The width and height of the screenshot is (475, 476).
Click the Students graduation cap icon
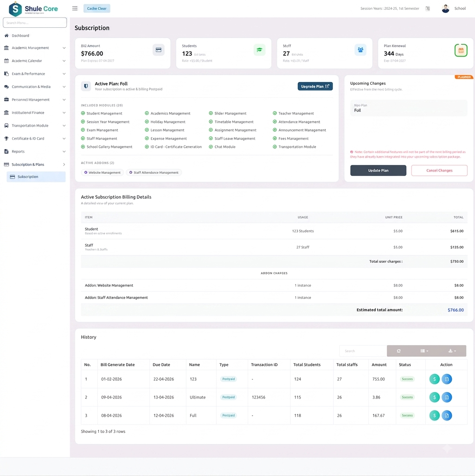click(259, 50)
